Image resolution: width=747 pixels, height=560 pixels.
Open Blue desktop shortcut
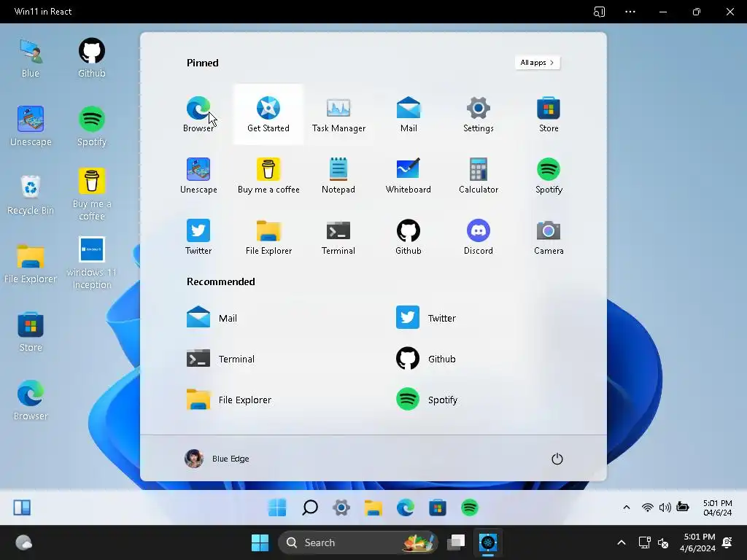31,58
